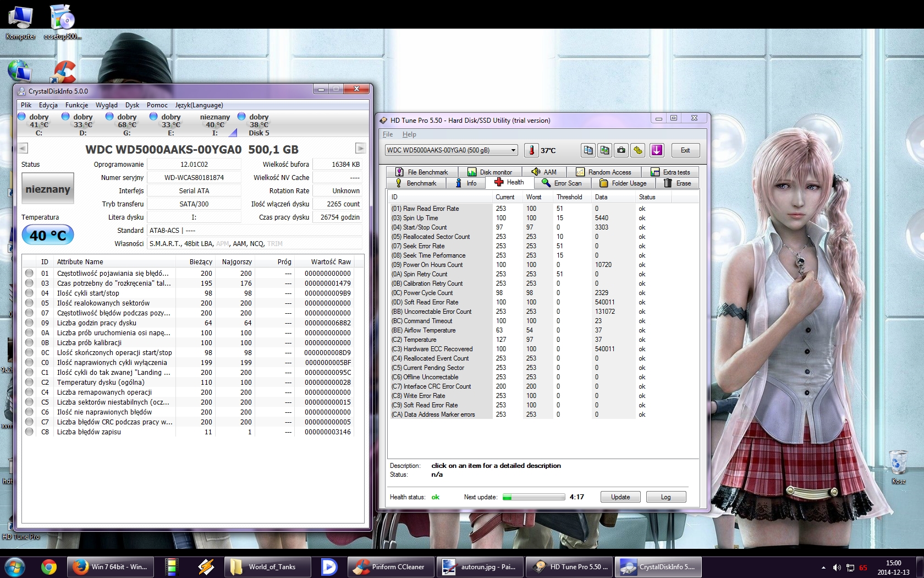Open the Kosz recycle bin icon
The image size is (924, 578).
[898, 467]
